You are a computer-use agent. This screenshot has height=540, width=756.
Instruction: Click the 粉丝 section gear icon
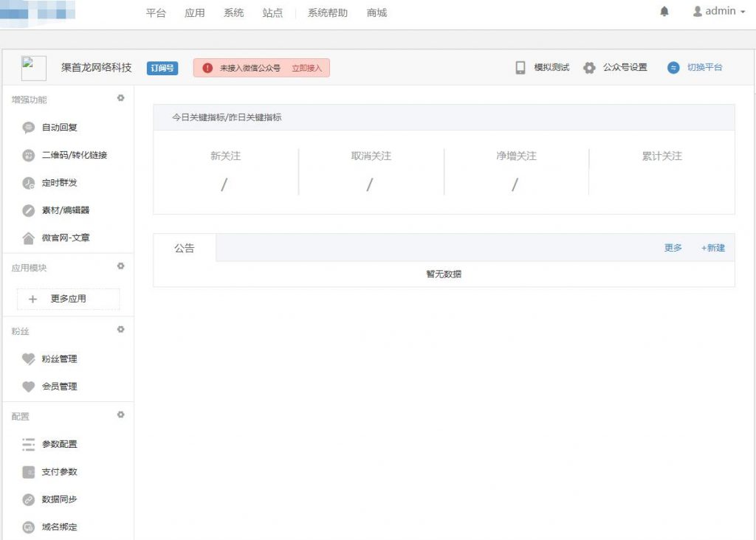(x=120, y=330)
